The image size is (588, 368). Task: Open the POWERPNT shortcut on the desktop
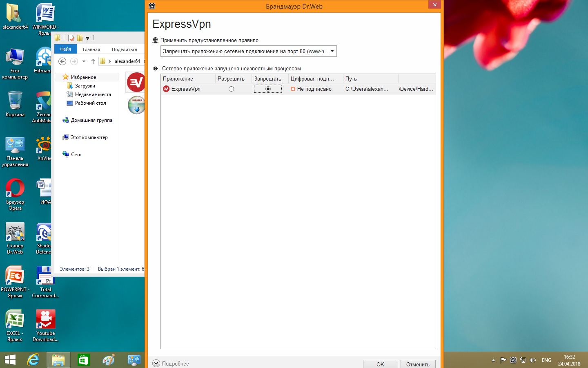[15, 282]
